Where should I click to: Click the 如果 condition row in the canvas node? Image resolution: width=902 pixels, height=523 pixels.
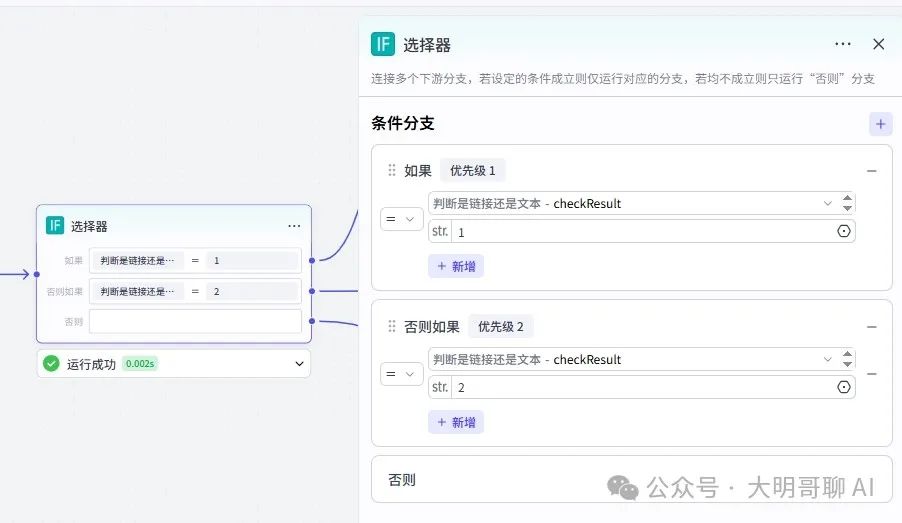coord(196,260)
